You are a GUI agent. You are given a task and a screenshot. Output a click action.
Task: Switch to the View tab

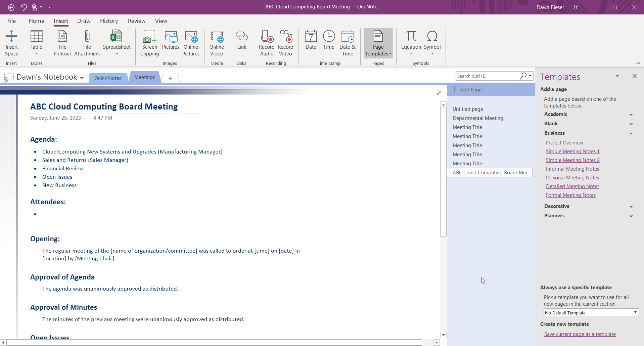click(x=161, y=21)
